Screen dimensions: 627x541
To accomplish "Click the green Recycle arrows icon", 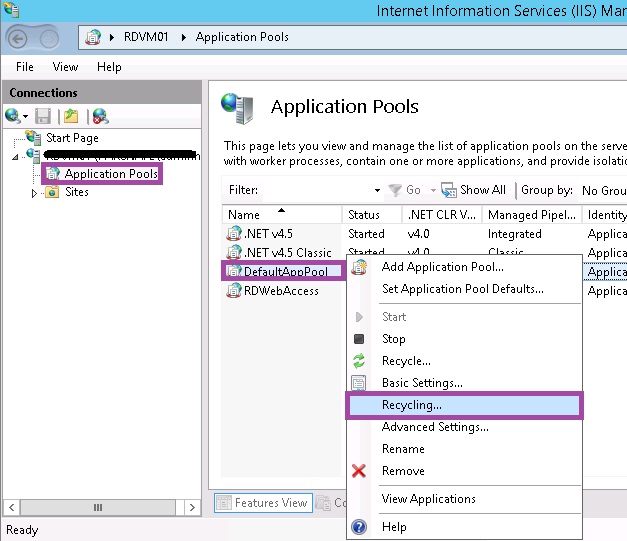I will pyautogui.click(x=359, y=361).
